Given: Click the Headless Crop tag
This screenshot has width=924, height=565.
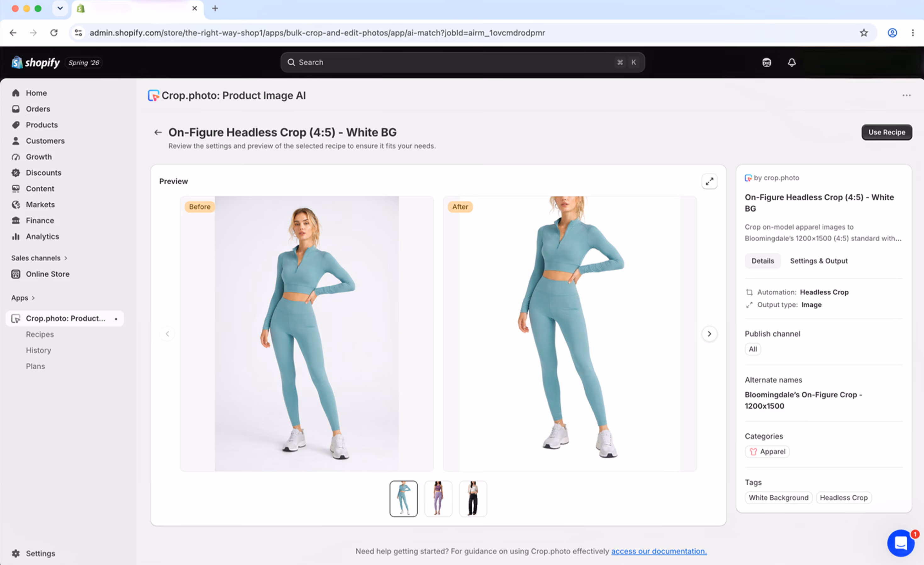Looking at the screenshot, I should (x=844, y=497).
